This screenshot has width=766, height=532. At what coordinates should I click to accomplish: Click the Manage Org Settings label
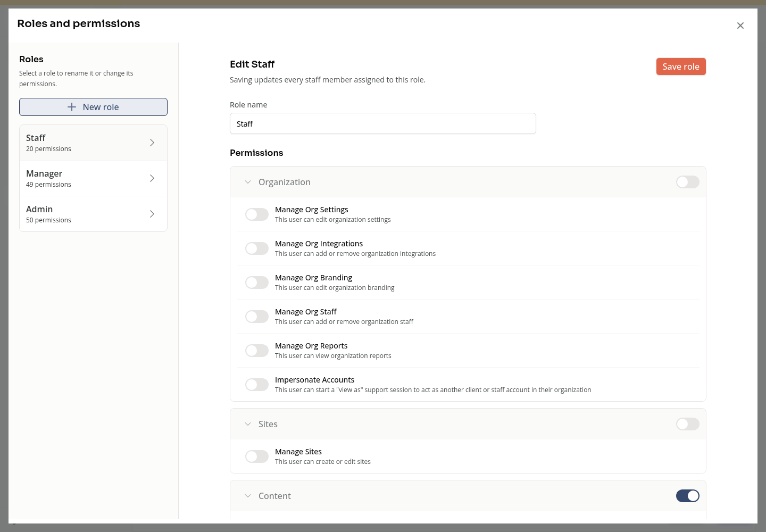(312, 210)
